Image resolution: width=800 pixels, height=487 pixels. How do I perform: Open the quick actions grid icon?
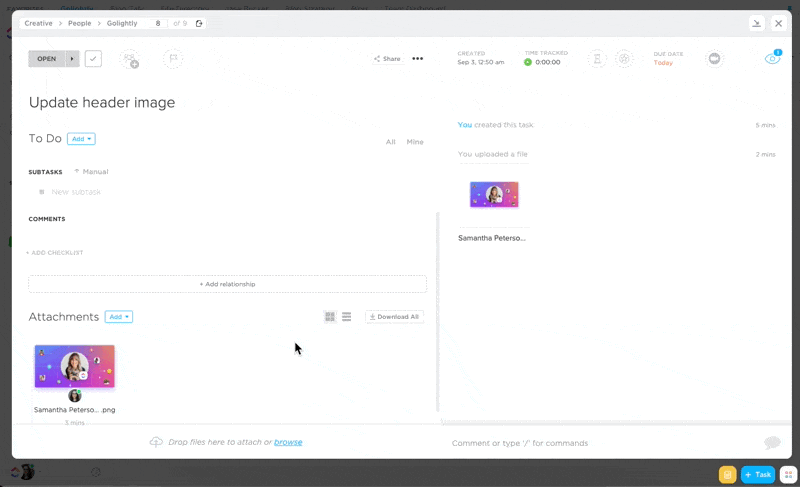pyautogui.click(x=788, y=474)
